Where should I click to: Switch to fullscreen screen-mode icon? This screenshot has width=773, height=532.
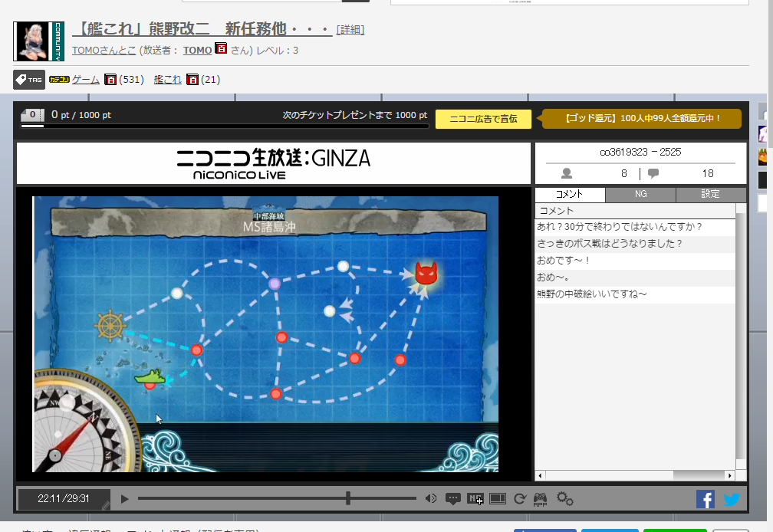point(498,499)
